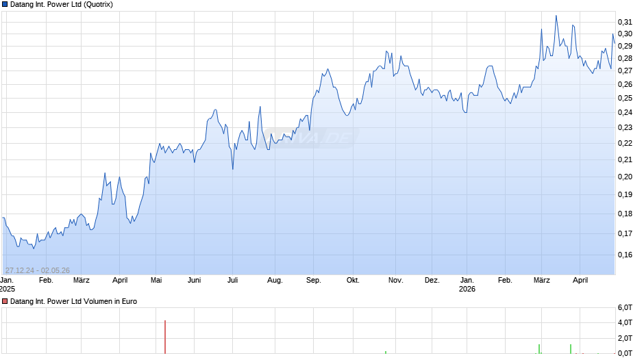644x360 pixels.
Task: Click the price axis label 0,16
Action: (x=625, y=255)
